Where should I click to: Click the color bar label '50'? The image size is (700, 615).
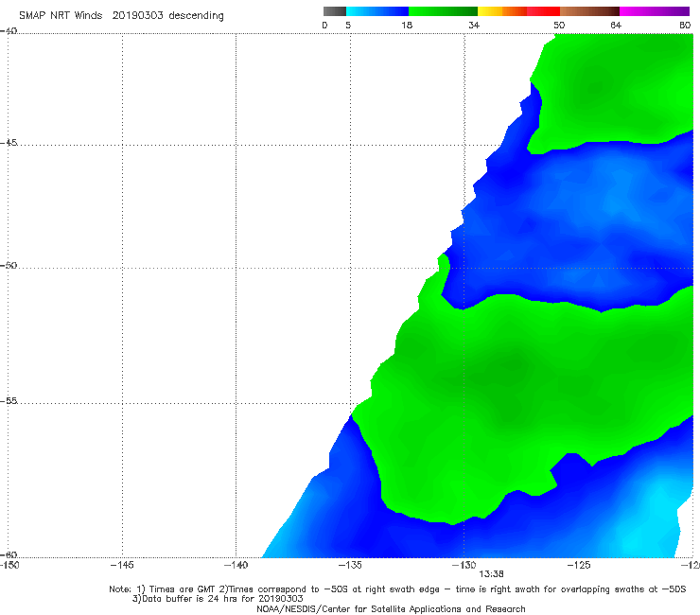coord(559,26)
